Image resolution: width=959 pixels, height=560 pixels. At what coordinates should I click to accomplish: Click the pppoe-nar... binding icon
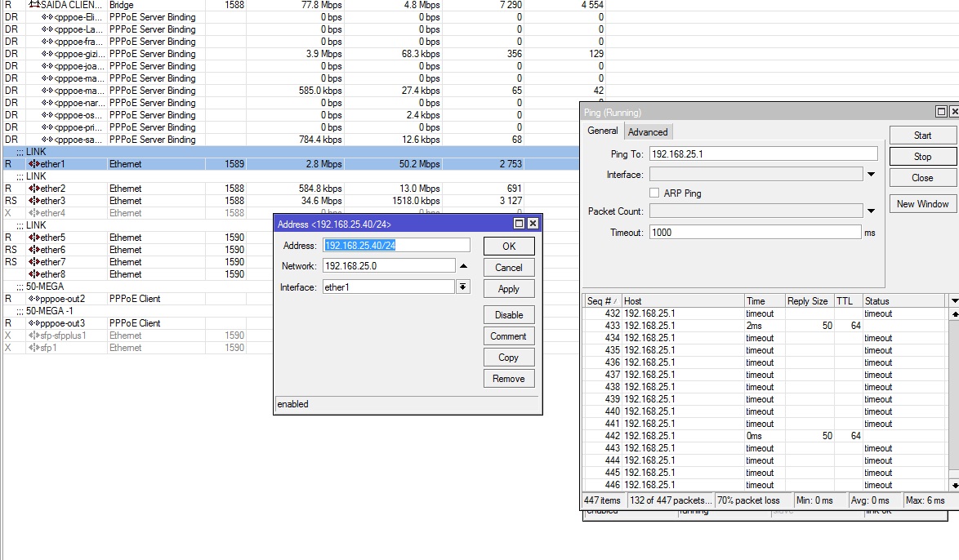(x=47, y=103)
